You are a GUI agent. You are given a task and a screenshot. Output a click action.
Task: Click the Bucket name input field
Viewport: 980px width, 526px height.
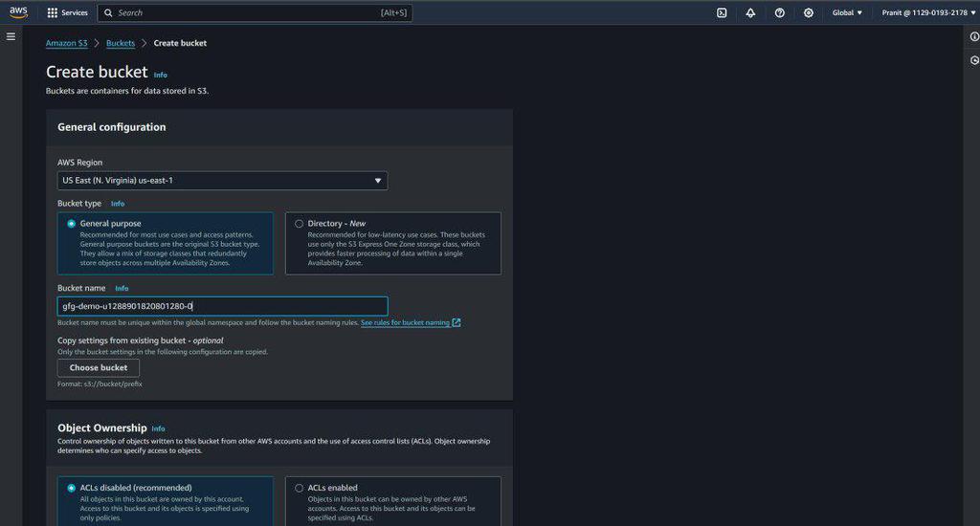pos(222,306)
